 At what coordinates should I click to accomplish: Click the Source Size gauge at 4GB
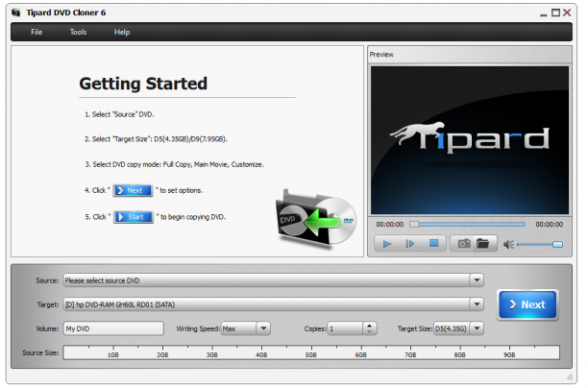[261, 352]
